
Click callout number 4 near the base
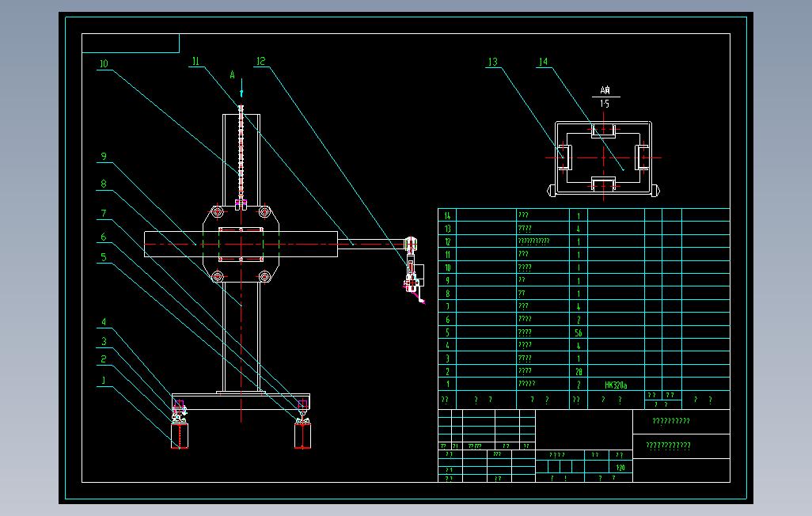104,322
